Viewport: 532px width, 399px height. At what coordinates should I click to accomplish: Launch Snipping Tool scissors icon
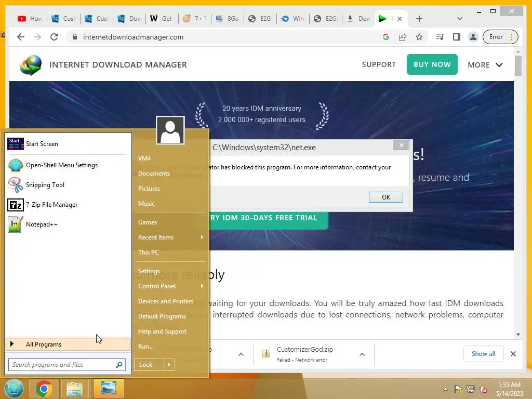pyautogui.click(x=15, y=185)
